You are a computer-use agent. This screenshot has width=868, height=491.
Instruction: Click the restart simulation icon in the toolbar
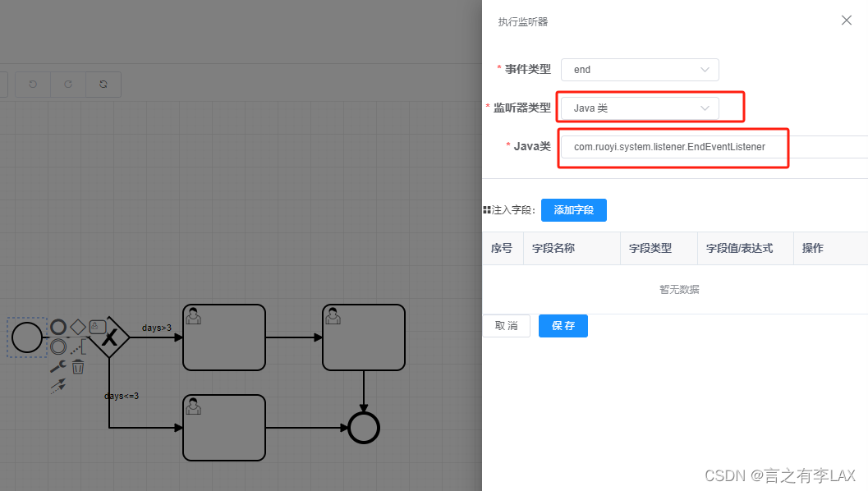tap(103, 84)
